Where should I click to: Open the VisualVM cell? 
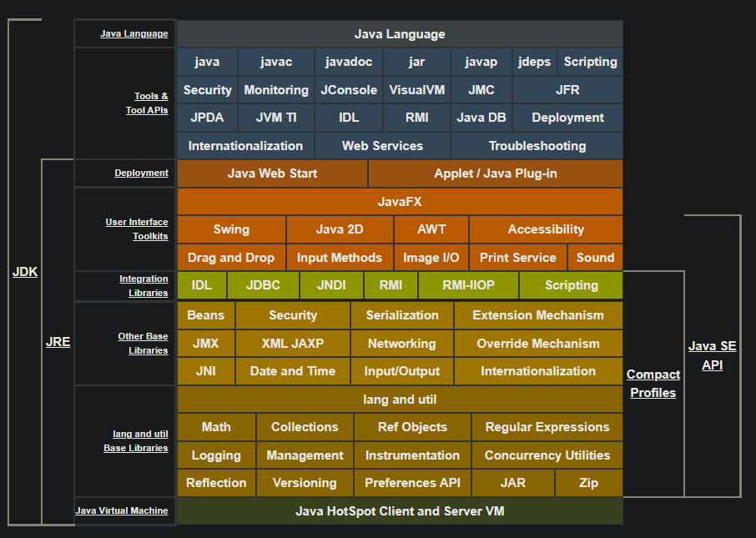click(x=416, y=90)
